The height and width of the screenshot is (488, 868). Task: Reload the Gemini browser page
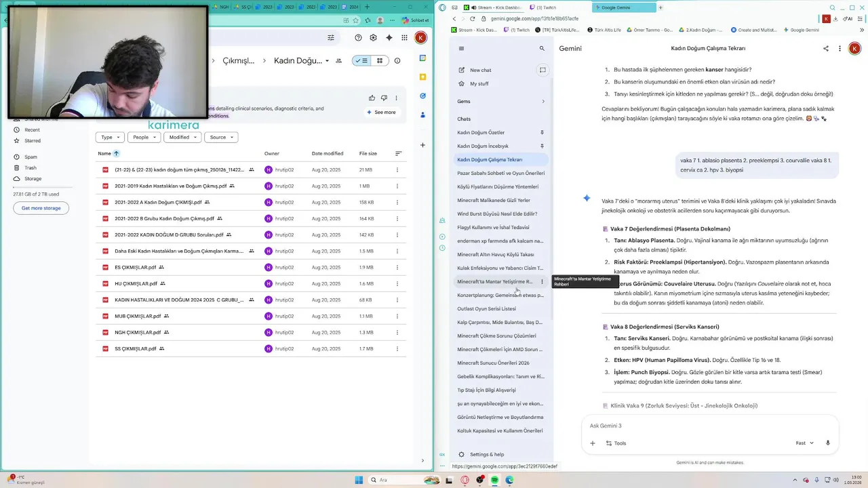coord(473,18)
